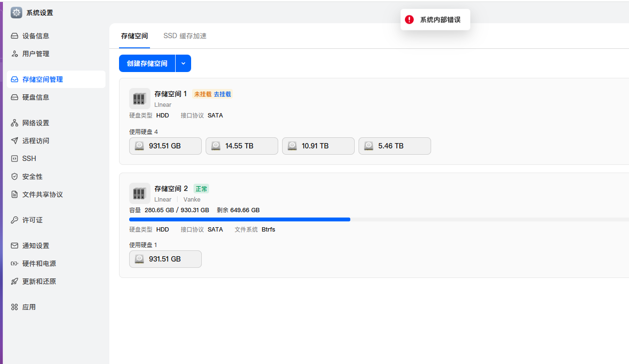Click the disk icon of 5.46 TB drive
This screenshot has width=629, height=364.
(369, 146)
